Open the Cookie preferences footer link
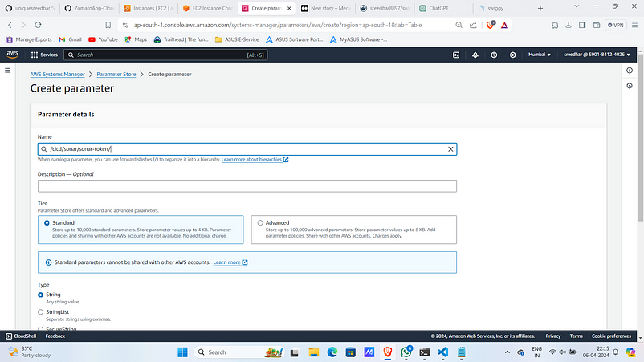The width and height of the screenshot is (644, 362). [x=611, y=336]
